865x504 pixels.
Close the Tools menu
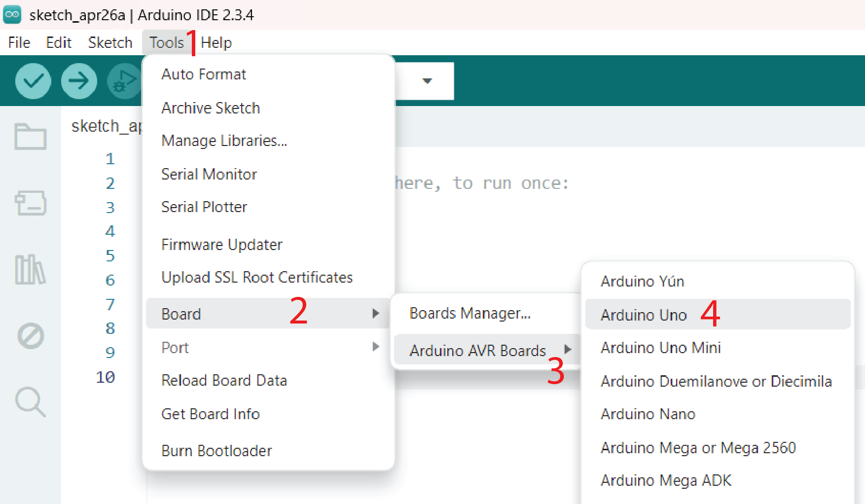[167, 42]
